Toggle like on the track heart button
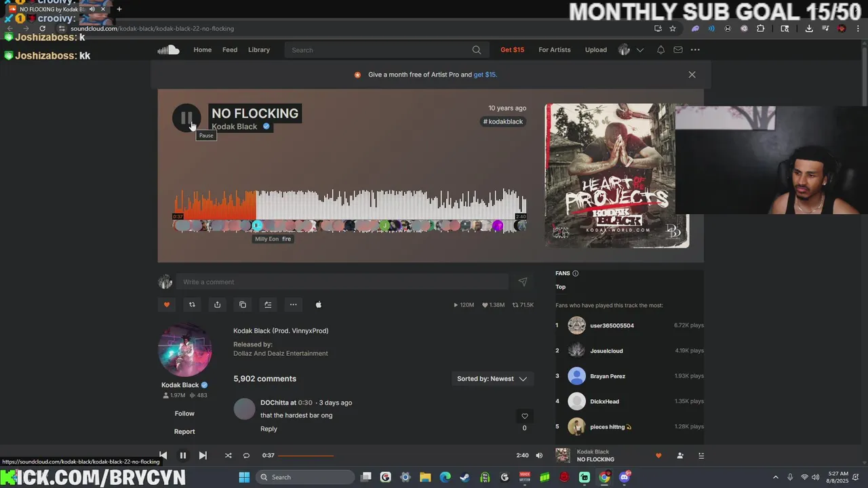 point(167,304)
